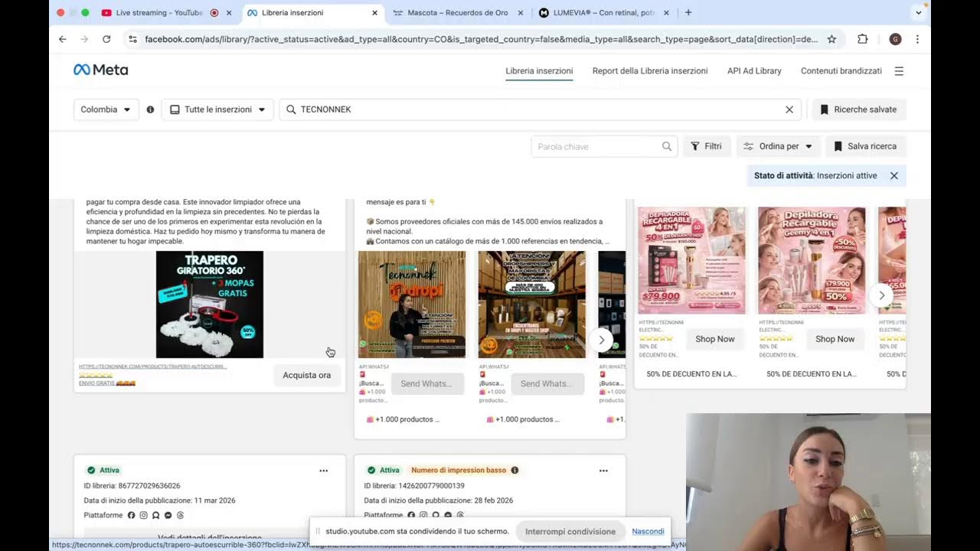
Task: Click Facebook platform icon on ad 867727029636026
Action: [131, 515]
